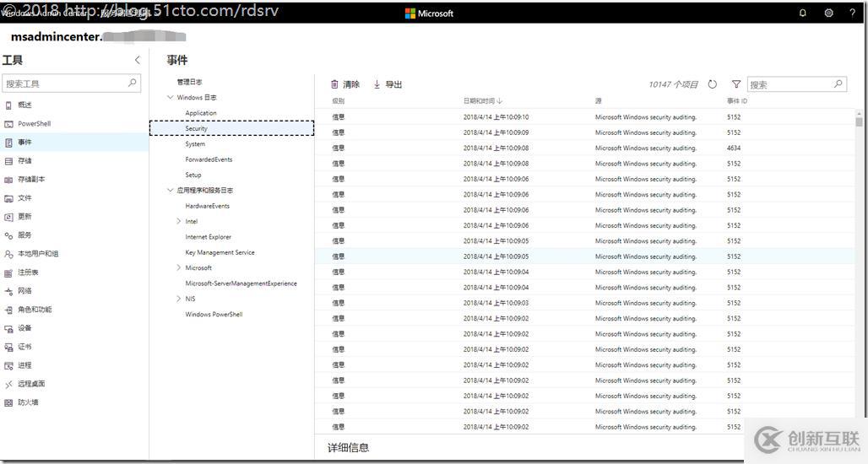Focus the 搜索工具 tool search field
The height and width of the screenshot is (464, 868).
tap(72, 83)
